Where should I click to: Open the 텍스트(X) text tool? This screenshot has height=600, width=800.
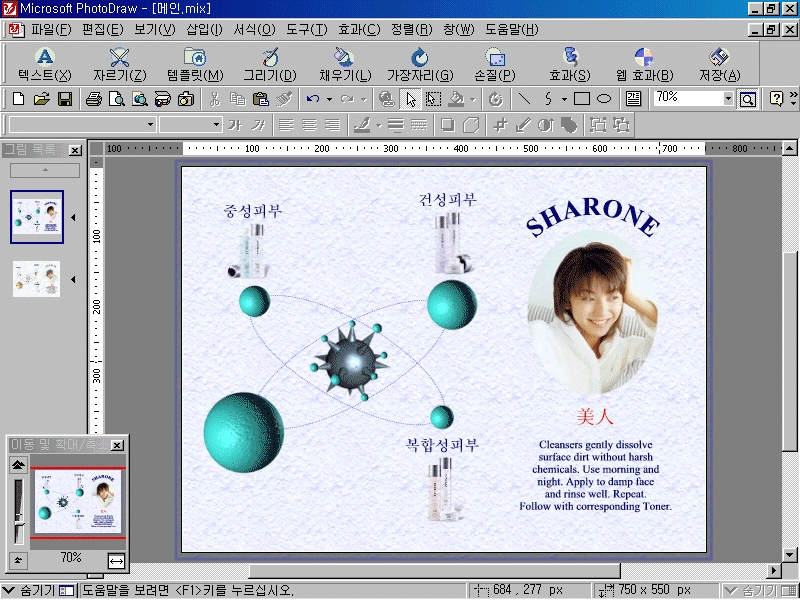tap(45, 64)
